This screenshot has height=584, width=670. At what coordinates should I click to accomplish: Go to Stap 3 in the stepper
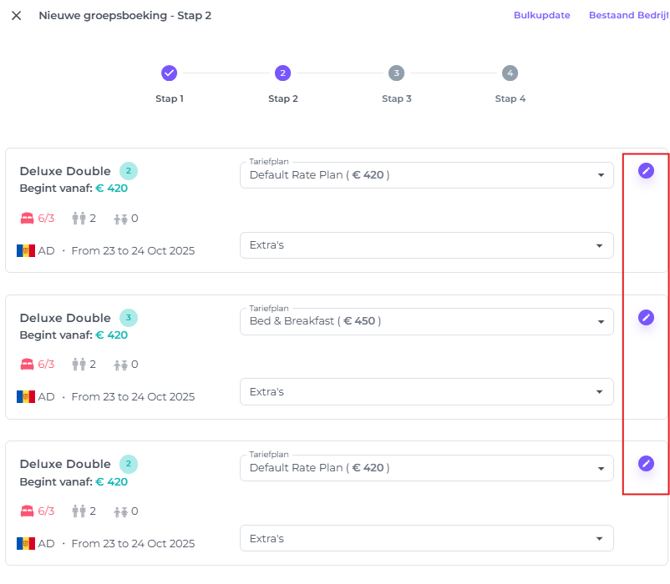tap(396, 73)
